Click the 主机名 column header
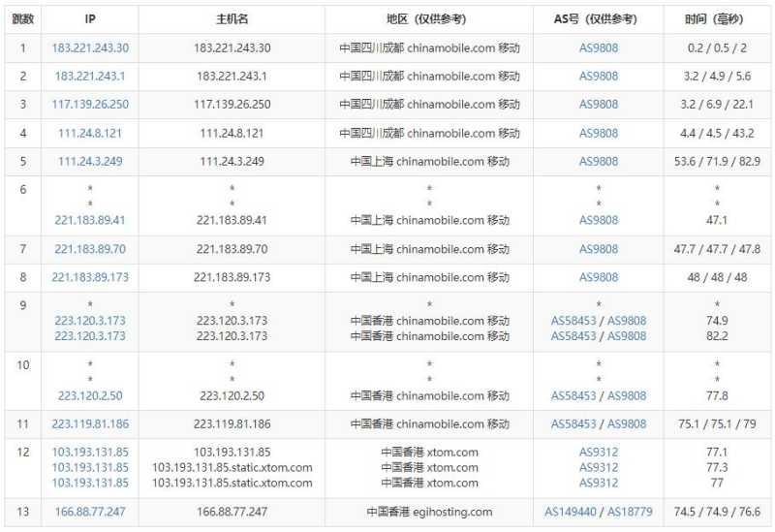775x532 pixels. 232,19
